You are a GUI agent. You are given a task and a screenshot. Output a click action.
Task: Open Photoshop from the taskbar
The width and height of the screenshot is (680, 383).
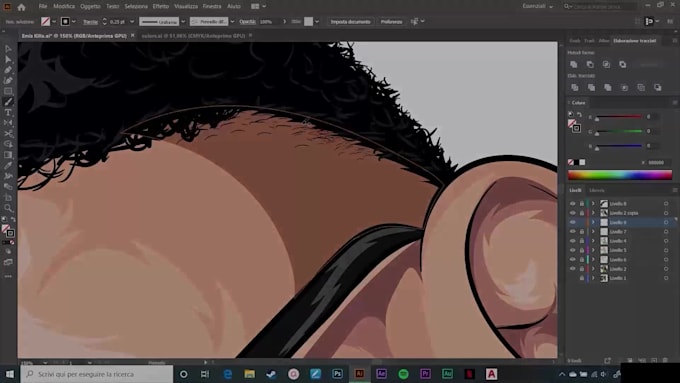click(x=337, y=374)
